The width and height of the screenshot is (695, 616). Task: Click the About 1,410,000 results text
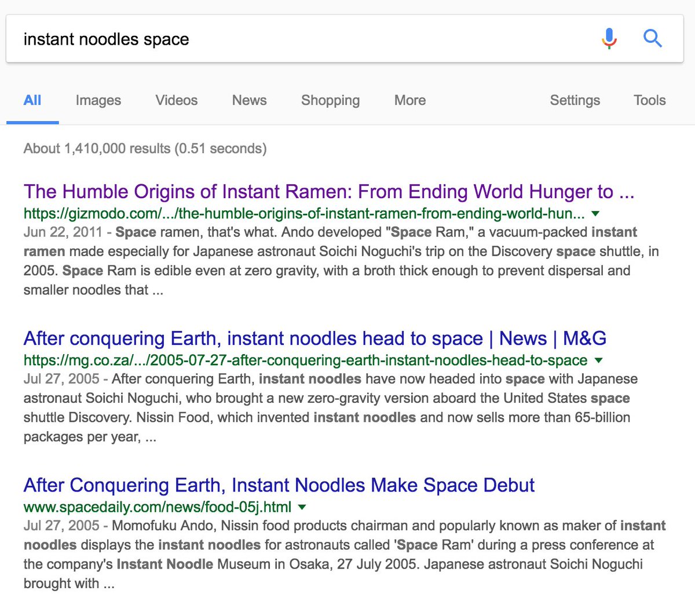pyautogui.click(x=145, y=148)
